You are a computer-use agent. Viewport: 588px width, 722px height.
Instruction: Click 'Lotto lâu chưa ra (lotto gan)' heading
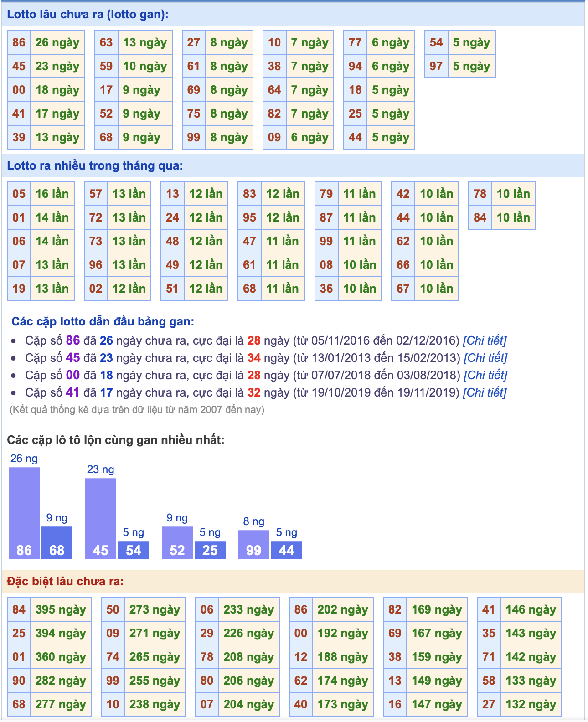pyautogui.click(x=88, y=14)
